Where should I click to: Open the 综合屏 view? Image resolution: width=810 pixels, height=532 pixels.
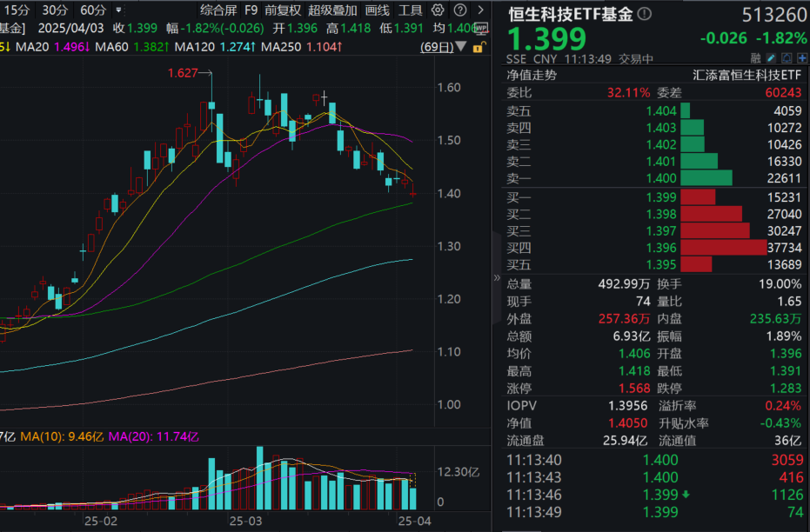coord(218,10)
